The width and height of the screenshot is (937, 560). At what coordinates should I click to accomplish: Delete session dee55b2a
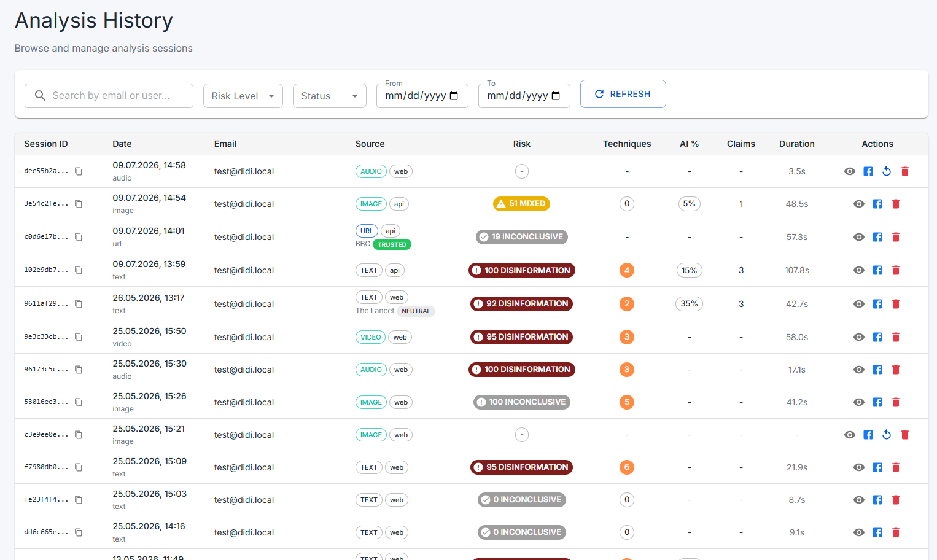905,171
